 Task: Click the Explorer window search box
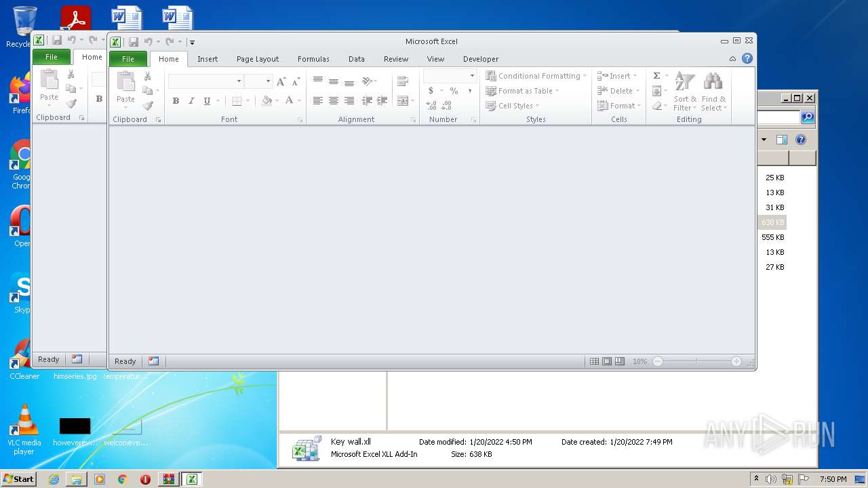tap(778, 117)
